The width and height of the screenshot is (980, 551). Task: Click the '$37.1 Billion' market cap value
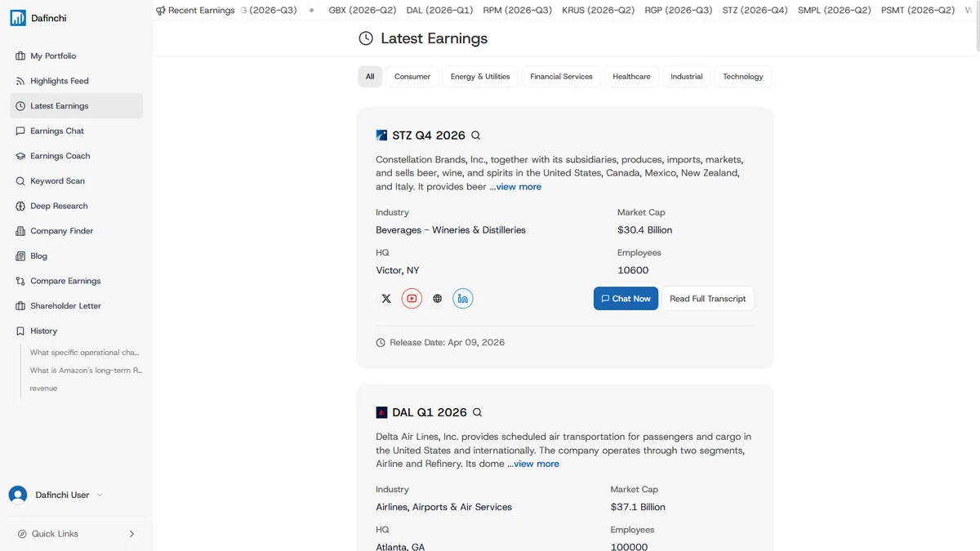coord(638,507)
